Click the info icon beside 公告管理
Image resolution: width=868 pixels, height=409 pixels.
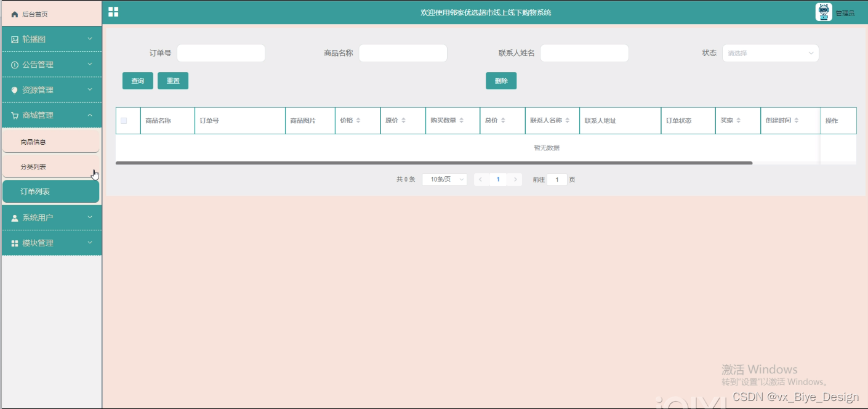[15, 65]
